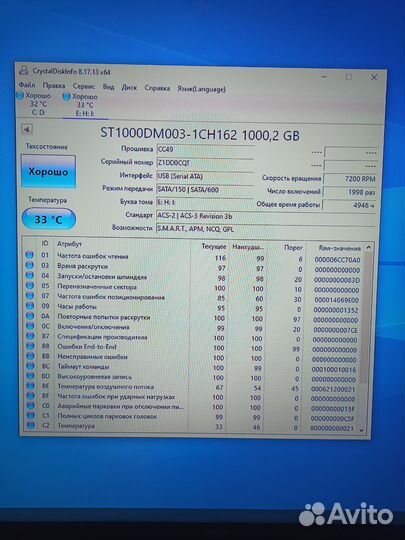Click the status icon for attribute 04
Image resolution: width=405 pixels, height=540 pixels.
pyautogui.click(x=30, y=275)
